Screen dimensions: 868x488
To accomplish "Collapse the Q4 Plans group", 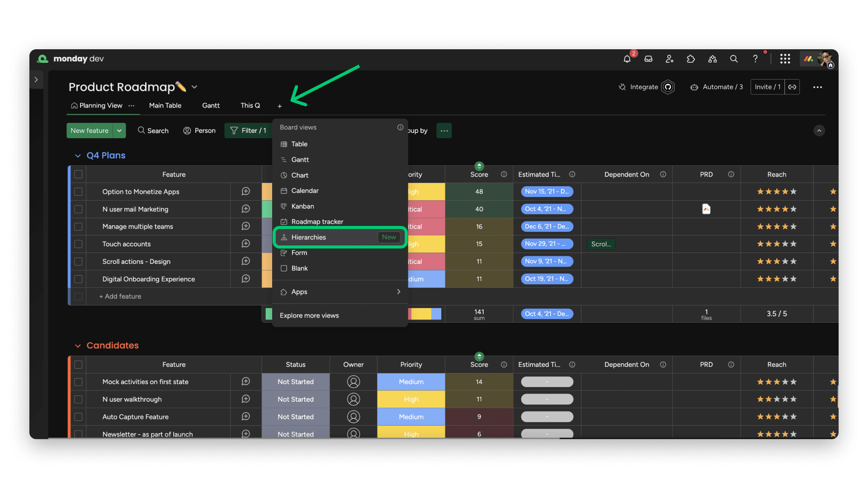I will pos(78,156).
